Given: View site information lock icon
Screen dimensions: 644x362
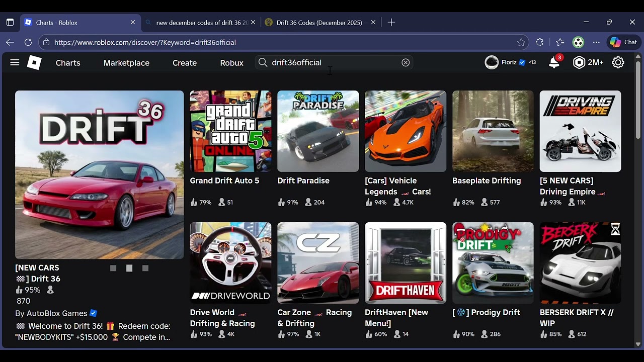Looking at the screenshot, I should coord(46,42).
